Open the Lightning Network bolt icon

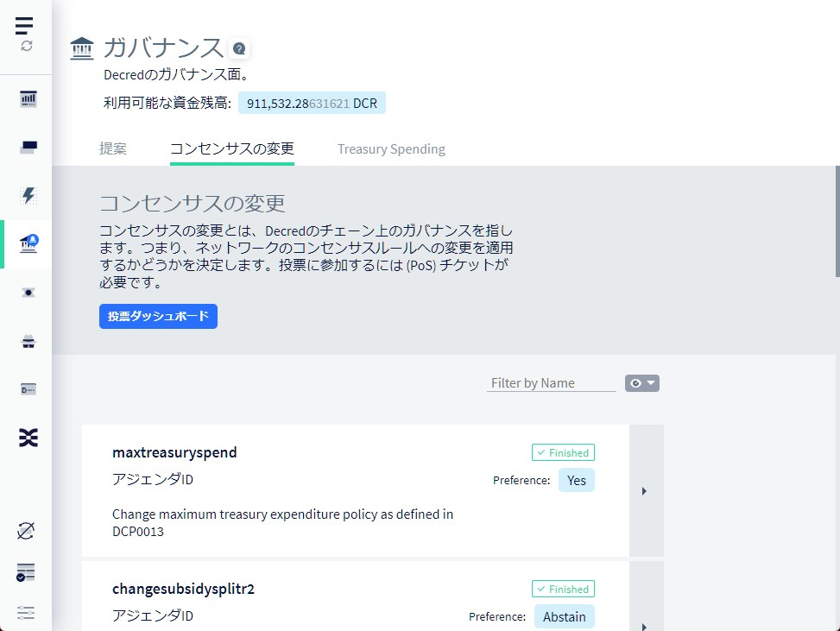click(28, 195)
